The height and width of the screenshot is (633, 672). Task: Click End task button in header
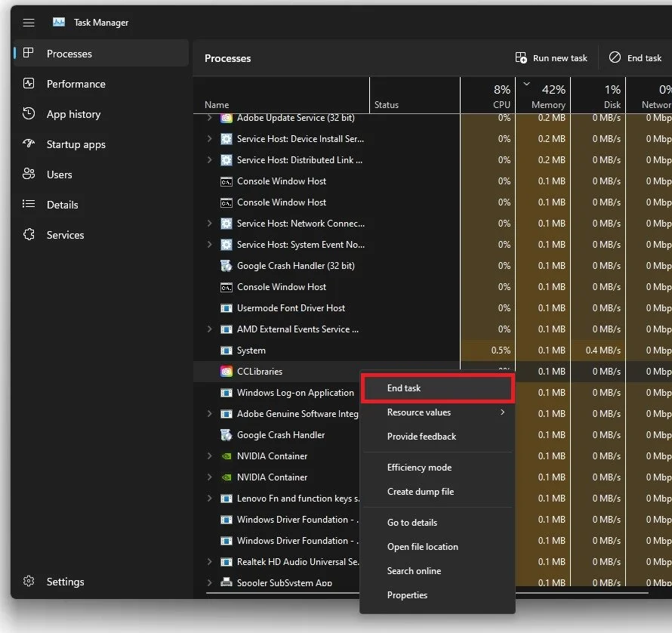pos(635,57)
